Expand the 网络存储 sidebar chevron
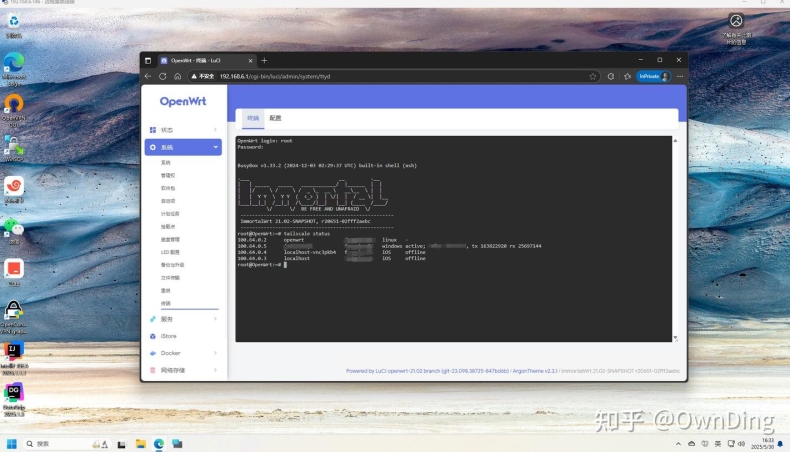 pyautogui.click(x=215, y=370)
